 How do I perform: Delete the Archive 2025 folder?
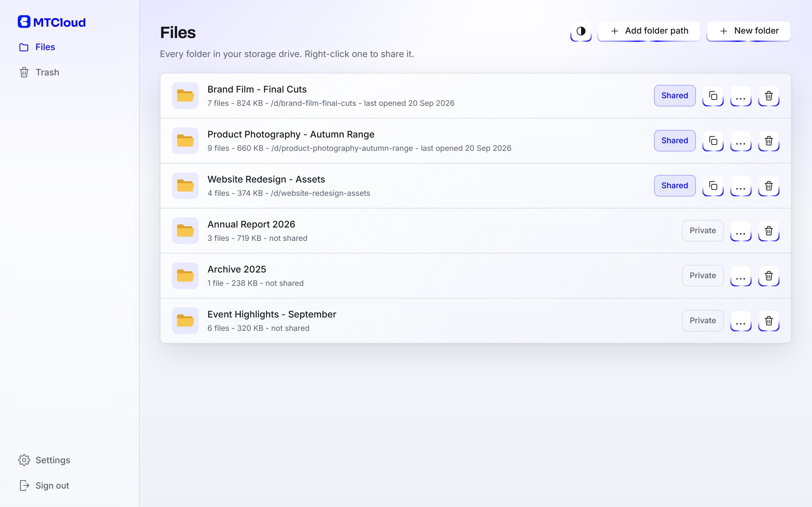point(769,276)
